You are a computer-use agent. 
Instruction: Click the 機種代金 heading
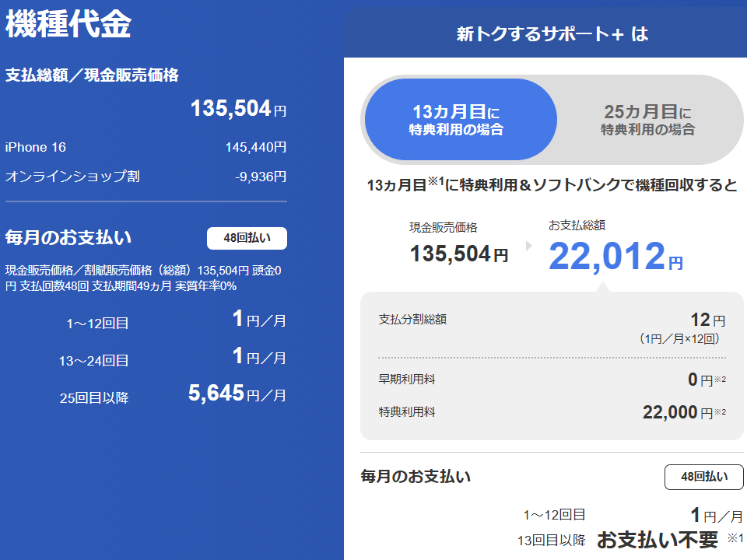click(x=68, y=24)
